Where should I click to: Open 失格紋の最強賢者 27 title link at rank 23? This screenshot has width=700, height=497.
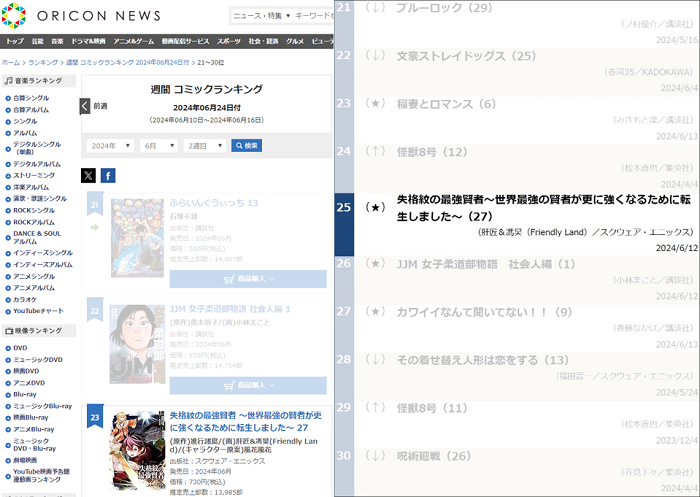coord(246,421)
